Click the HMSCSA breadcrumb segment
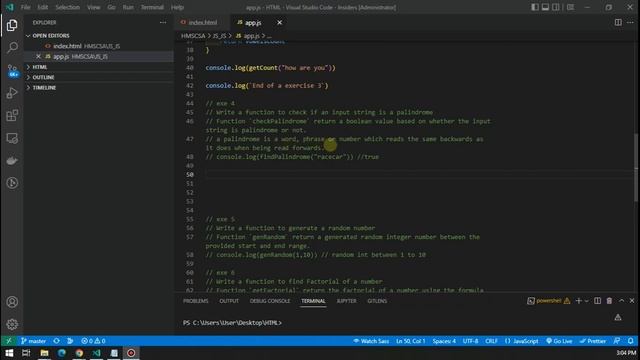Screen dimensions: 640x360 tap(193, 36)
